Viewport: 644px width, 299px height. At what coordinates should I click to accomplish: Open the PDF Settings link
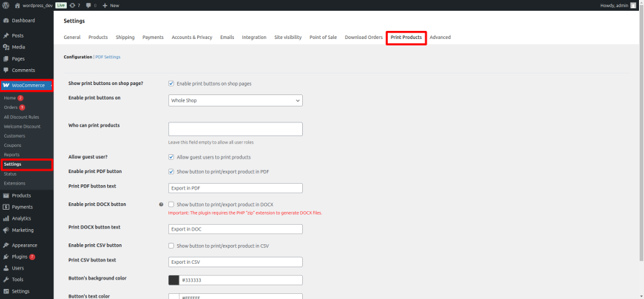coord(108,57)
